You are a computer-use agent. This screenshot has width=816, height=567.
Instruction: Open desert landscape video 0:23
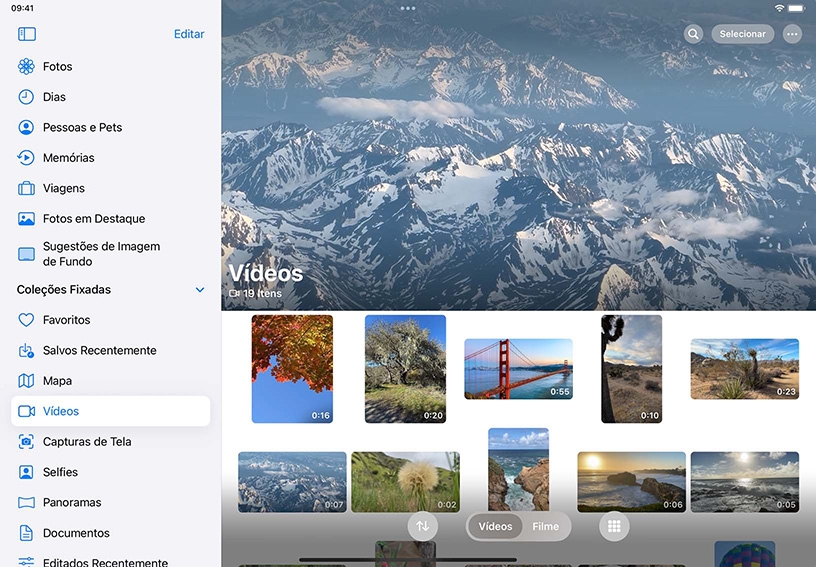[745, 369]
